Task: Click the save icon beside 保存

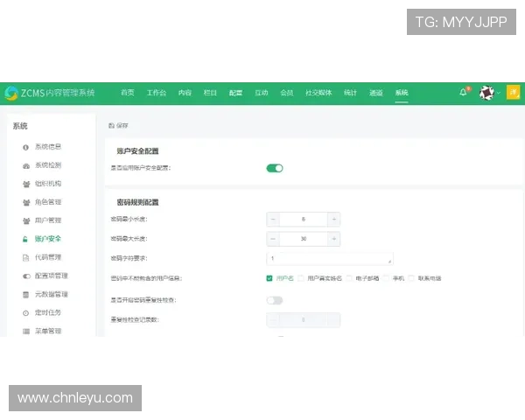Action: pos(111,126)
